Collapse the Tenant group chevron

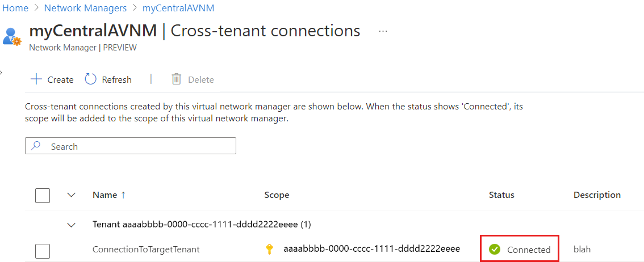(x=72, y=225)
